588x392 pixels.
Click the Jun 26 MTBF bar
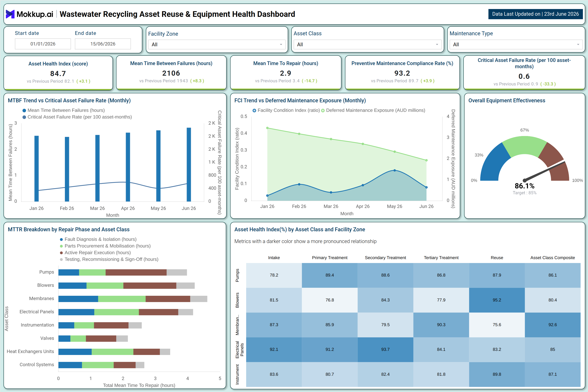click(x=189, y=164)
